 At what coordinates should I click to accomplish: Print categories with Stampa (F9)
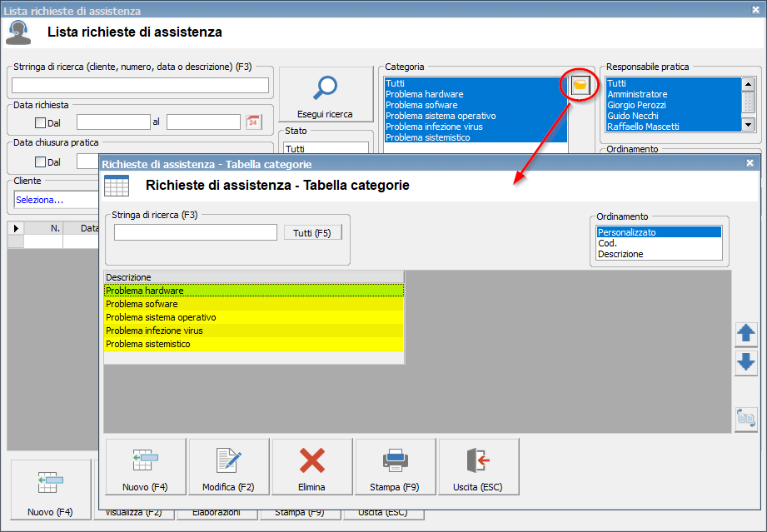click(395, 467)
